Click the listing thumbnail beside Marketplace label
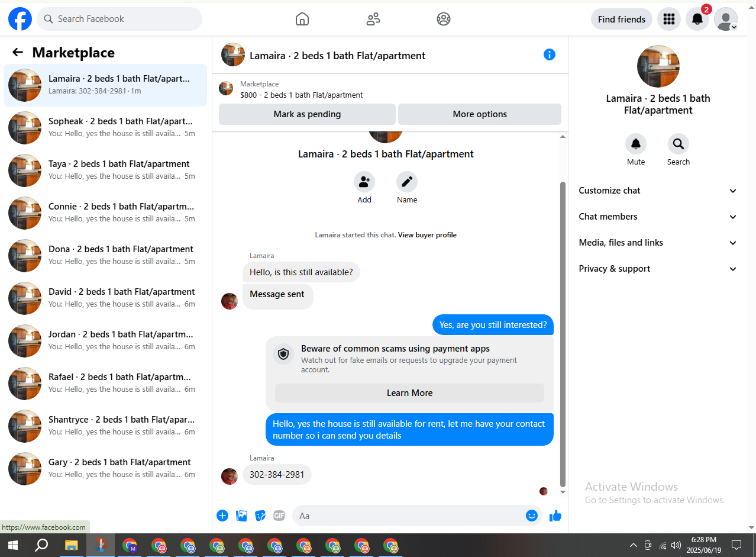The height and width of the screenshot is (557, 756). coord(226,89)
